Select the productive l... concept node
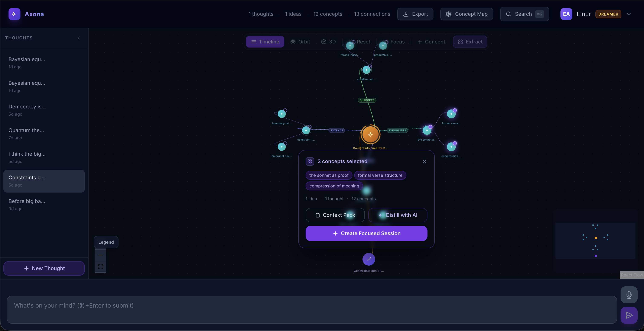The height and width of the screenshot is (331, 644). [383, 45]
